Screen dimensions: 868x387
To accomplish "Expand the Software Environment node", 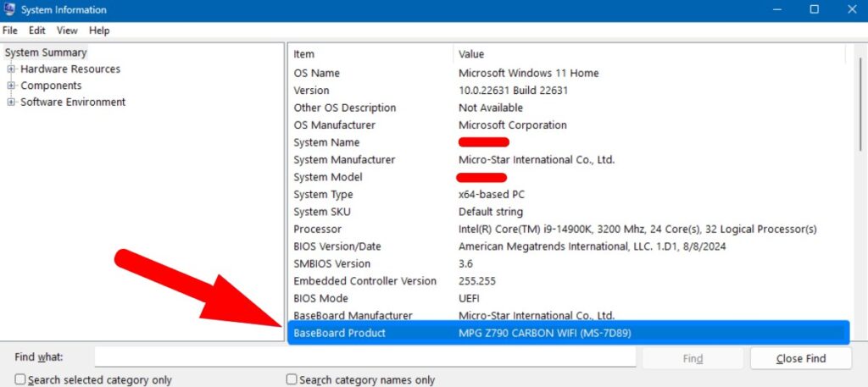I will click(x=11, y=102).
